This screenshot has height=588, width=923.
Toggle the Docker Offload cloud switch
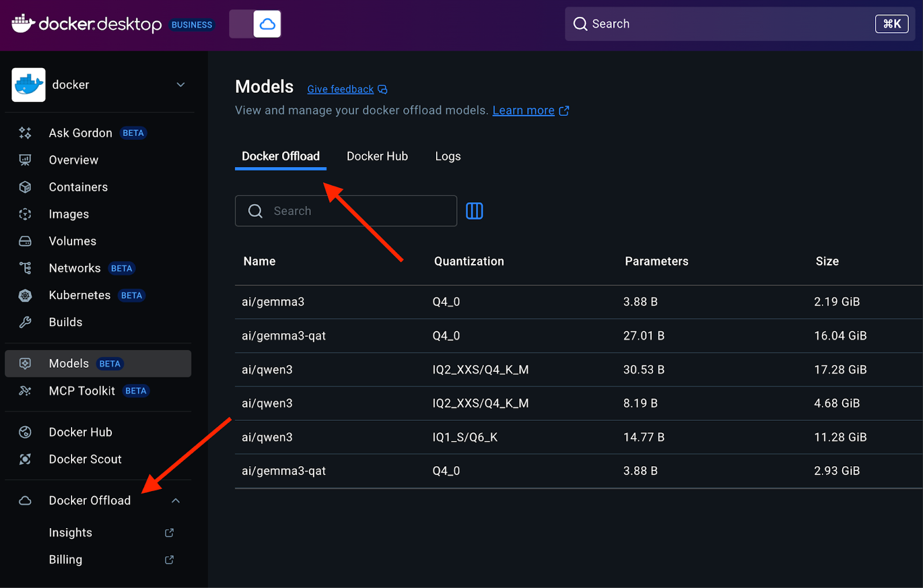(x=255, y=24)
